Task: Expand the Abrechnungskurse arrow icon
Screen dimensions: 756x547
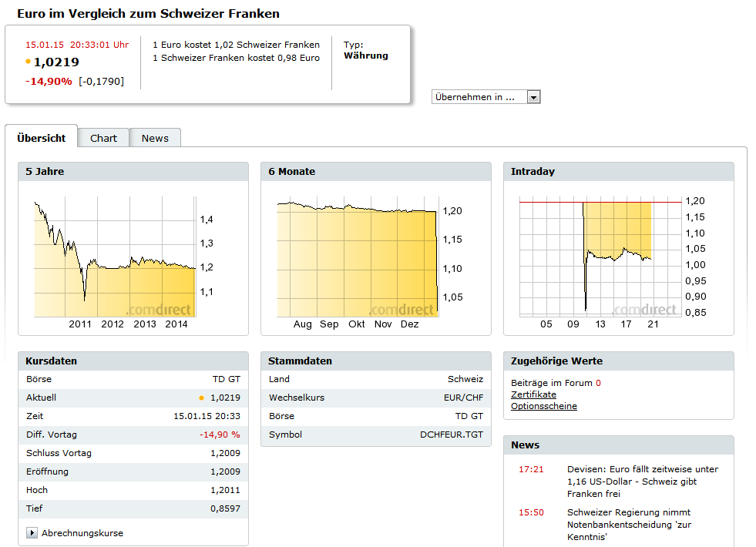Action: [32, 533]
